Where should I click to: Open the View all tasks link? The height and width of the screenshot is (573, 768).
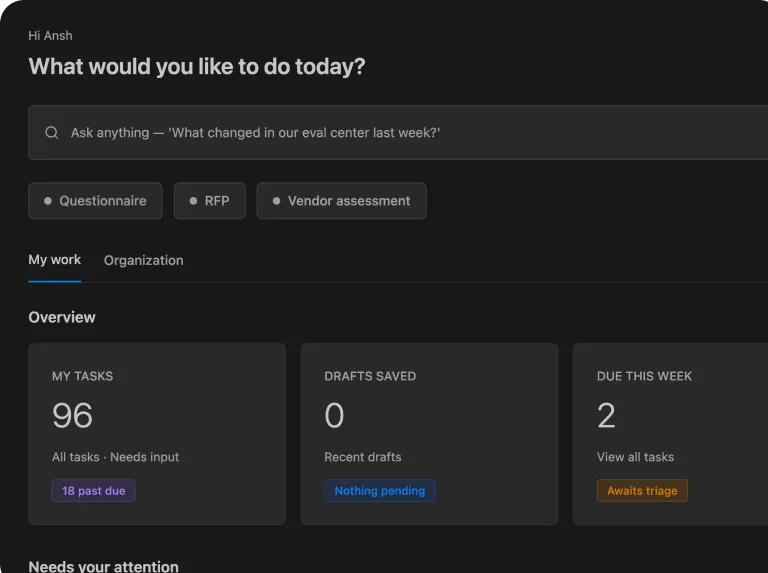pos(635,457)
